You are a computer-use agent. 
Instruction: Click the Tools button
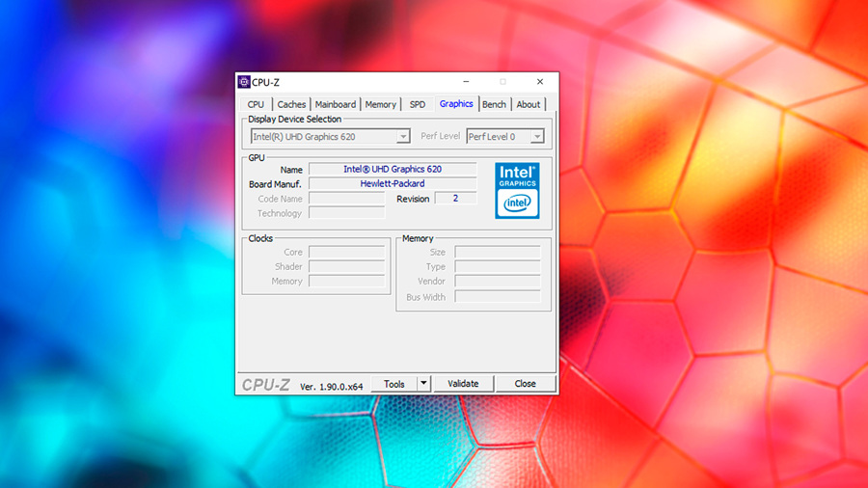tap(393, 384)
